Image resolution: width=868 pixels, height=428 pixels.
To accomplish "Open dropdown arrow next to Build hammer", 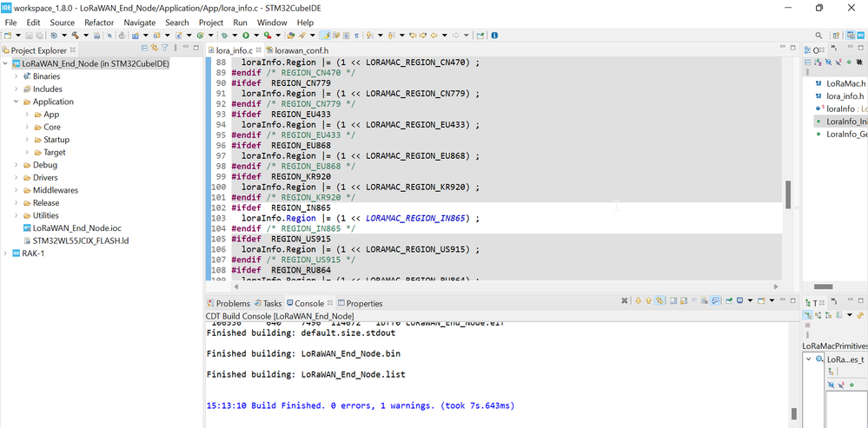I will [x=86, y=35].
